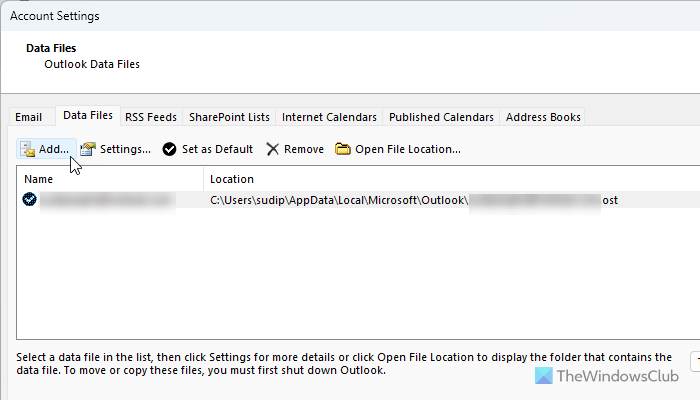The width and height of the screenshot is (700, 400).
Task: Select the .ost file path in the list
Action: [414, 200]
